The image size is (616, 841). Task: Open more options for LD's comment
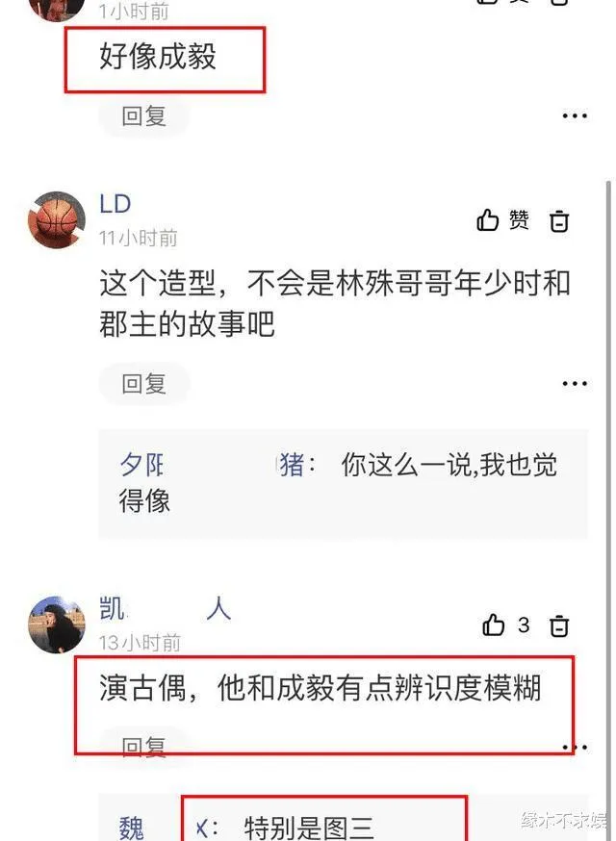(575, 383)
